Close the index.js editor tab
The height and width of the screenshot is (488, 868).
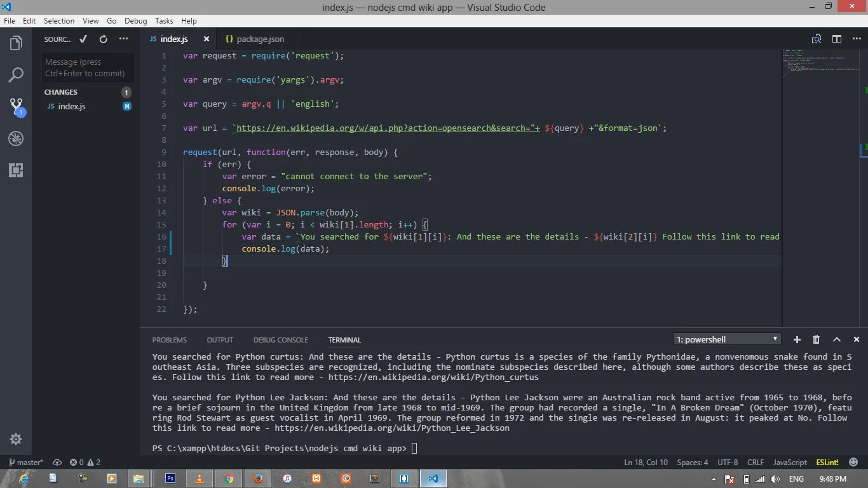[x=206, y=39]
